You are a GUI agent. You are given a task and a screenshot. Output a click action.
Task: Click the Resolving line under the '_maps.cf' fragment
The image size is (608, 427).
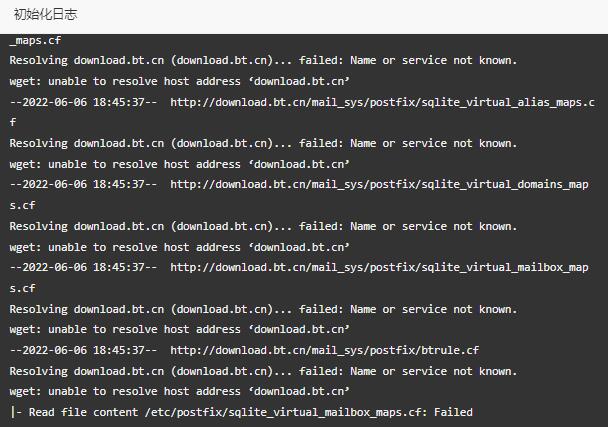263,60
